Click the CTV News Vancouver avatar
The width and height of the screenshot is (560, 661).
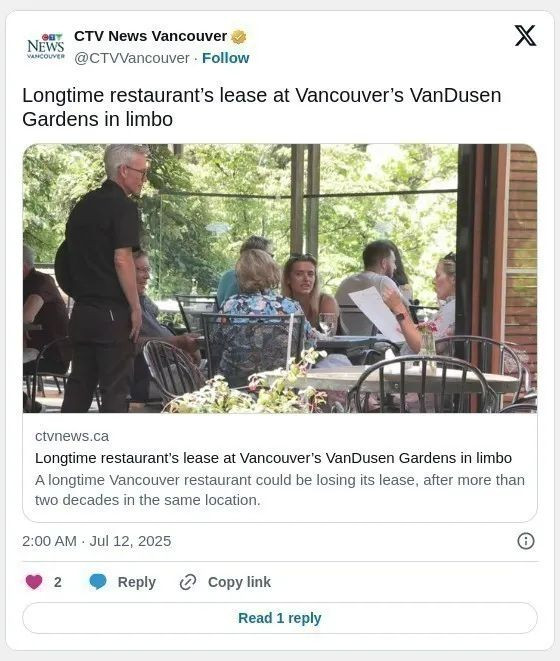[46, 47]
